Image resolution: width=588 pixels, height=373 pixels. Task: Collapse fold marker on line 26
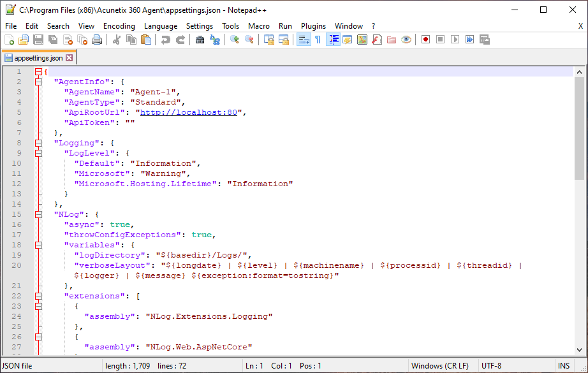click(38, 337)
